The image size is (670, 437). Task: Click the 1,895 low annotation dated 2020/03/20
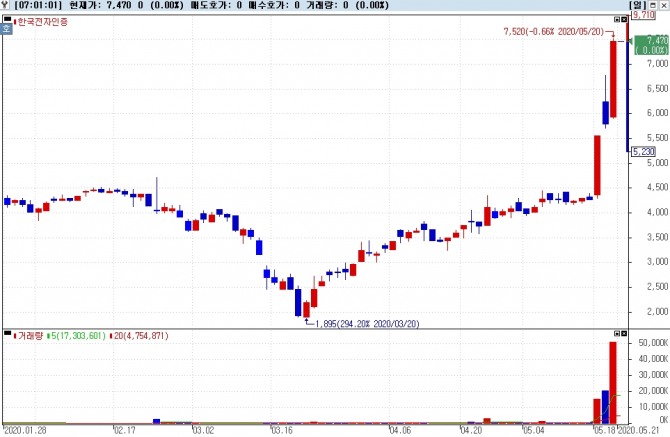tap(367, 324)
